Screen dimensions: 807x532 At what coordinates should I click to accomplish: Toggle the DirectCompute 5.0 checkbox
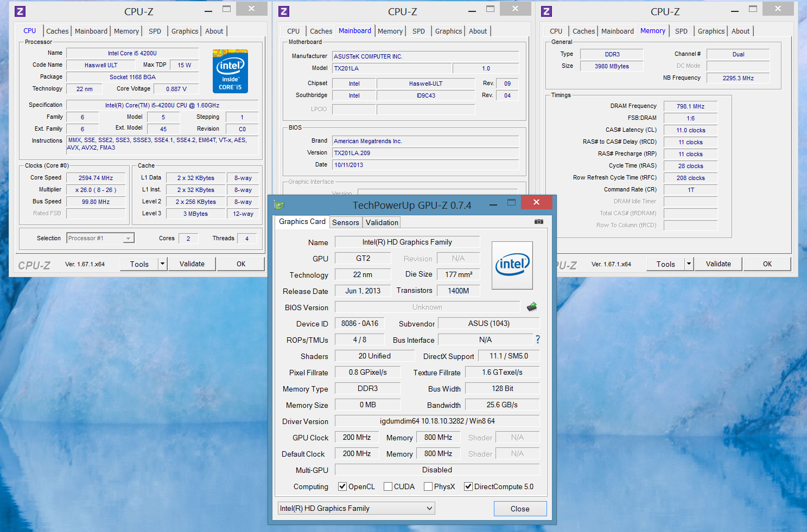(468, 486)
